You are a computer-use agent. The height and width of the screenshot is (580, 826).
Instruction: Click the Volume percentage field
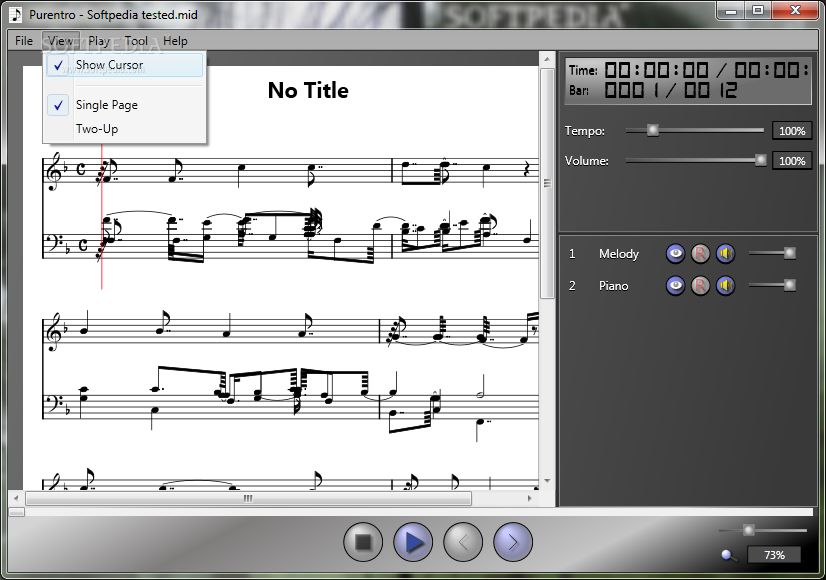pos(791,161)
